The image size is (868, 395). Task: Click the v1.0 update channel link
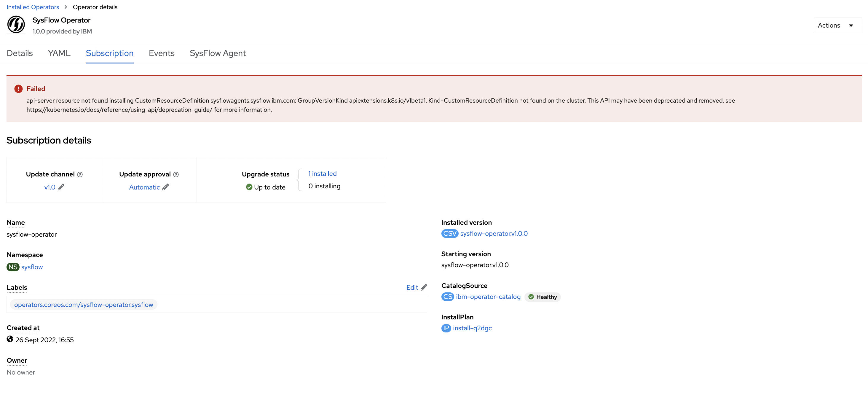50,187
